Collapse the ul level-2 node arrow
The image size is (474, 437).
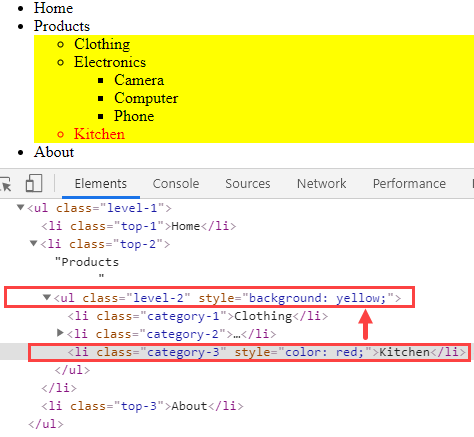tap(47, 297)
